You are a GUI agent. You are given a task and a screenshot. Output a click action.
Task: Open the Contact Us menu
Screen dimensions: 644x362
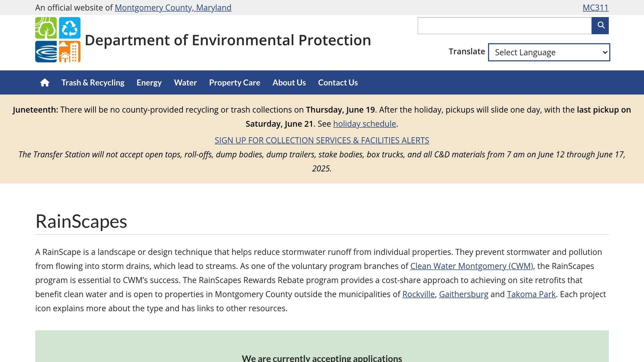(338, 82)
